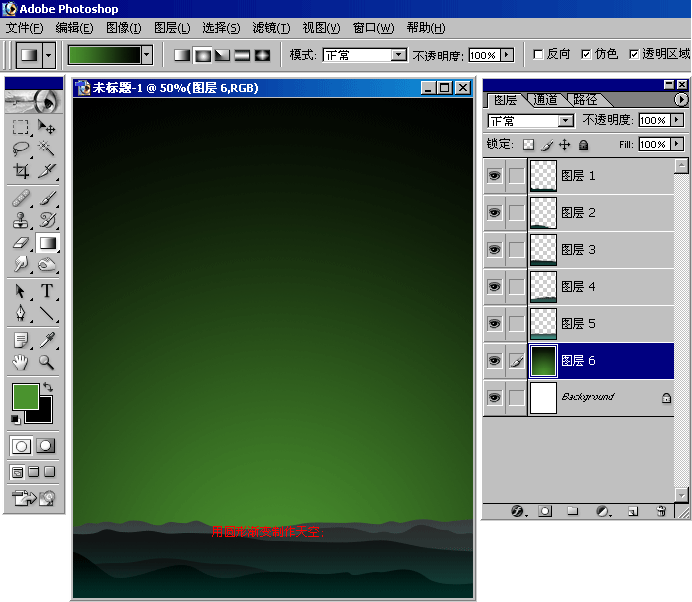Screen dimensions: 692x602
Task: Hide 图层 6 via eye icon
Action: tap(494, 361)
